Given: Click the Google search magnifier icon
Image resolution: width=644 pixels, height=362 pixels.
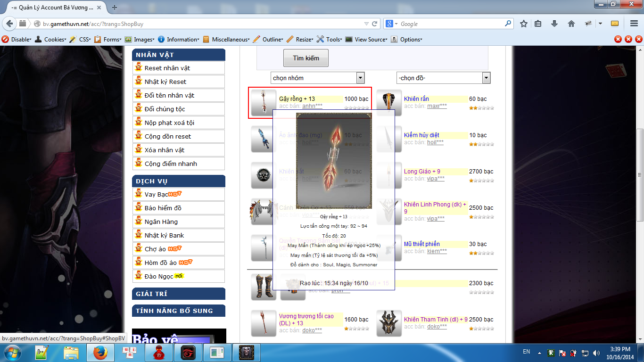Looking at the screenshot, I should 508,24.
